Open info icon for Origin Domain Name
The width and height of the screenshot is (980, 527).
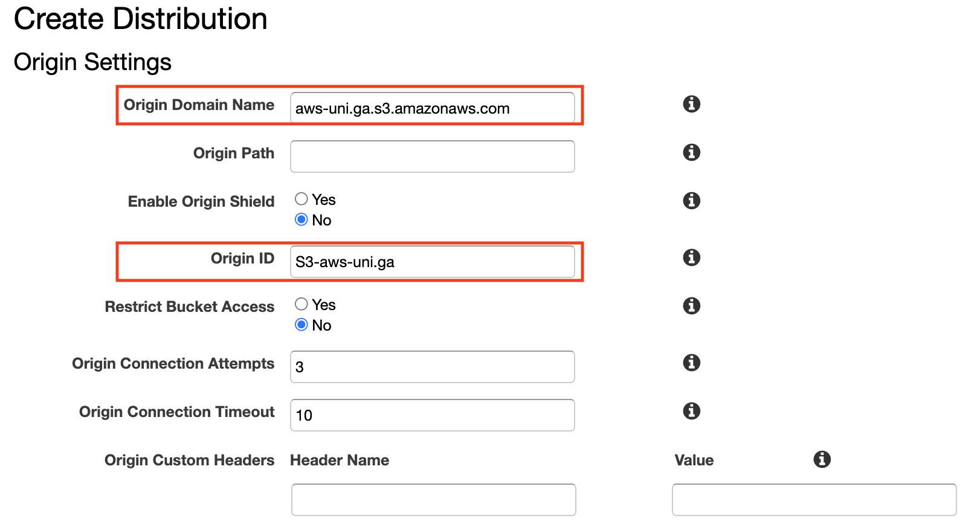(x=691, y=104)
